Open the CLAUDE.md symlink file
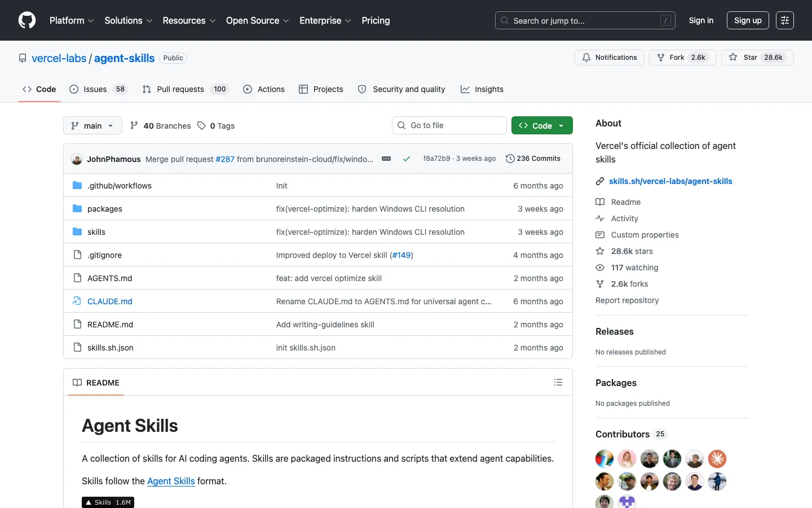This screenshot has height=508, width=812. click(x=110, y=301)
